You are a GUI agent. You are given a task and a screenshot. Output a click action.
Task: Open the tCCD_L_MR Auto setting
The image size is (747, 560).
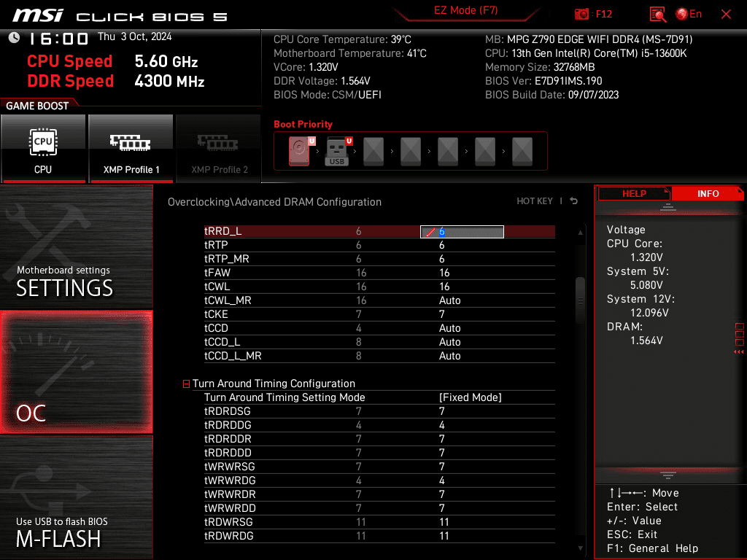tap(449, 356)
